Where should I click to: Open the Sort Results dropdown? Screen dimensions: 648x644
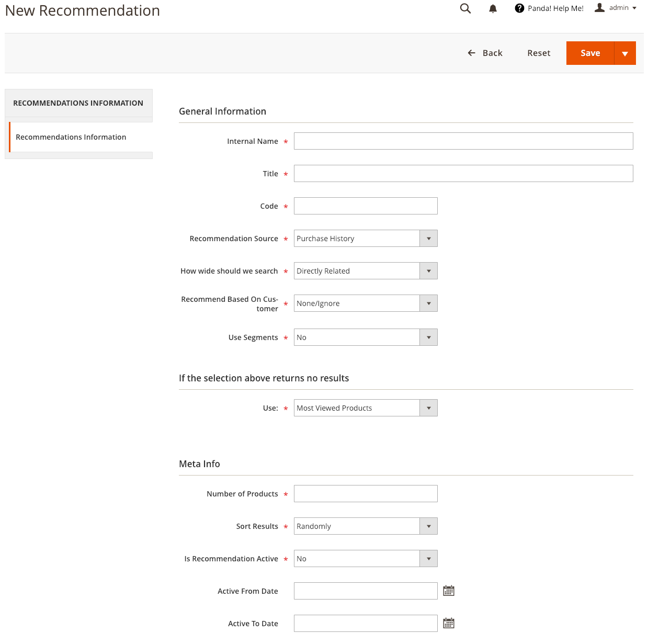[366, 526]
